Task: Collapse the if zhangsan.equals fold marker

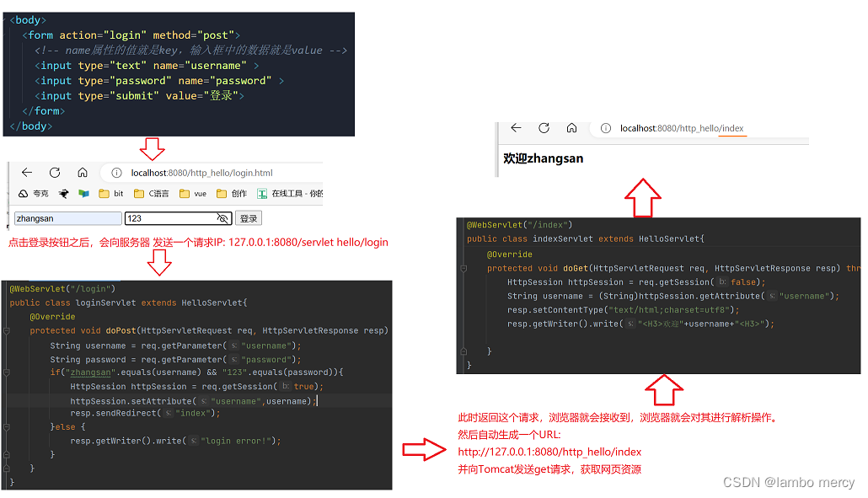Action: (7, 372)
